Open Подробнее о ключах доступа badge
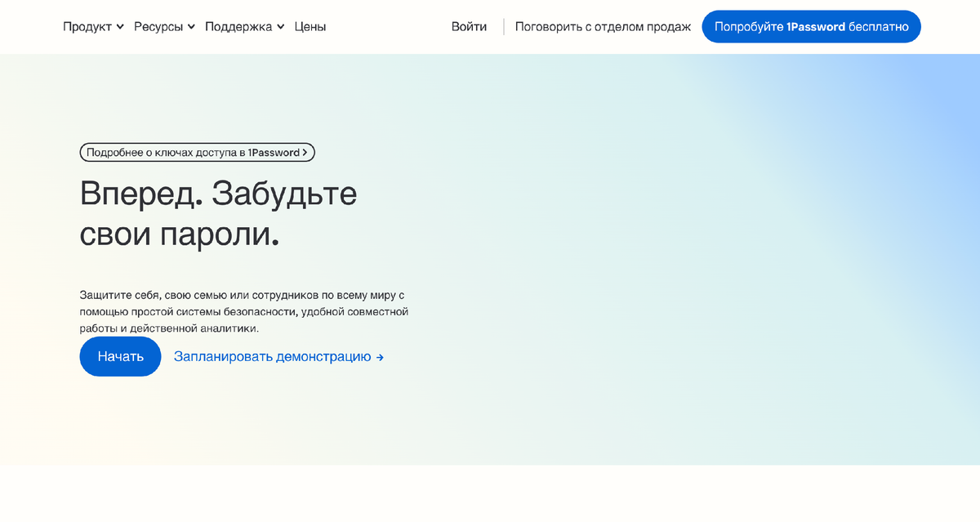Viewport: 980px width, 522px height. click(197, 152)
